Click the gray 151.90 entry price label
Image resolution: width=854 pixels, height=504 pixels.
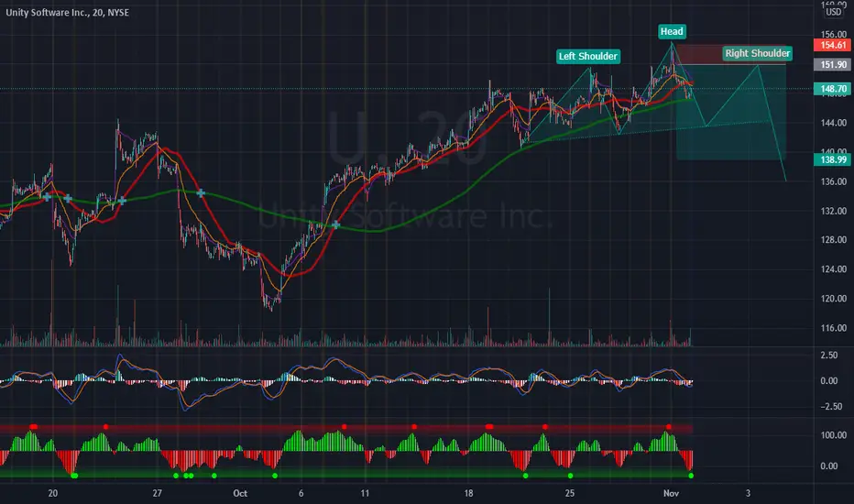tap(833, 65)
